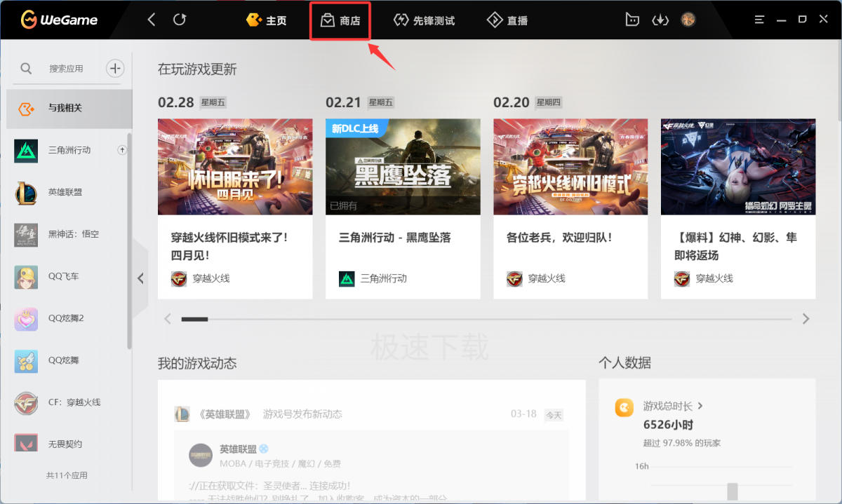Screen dimensions: 842x504
Task: Click the sidebar game list scrollbar
Action: (x=129, y=240)
